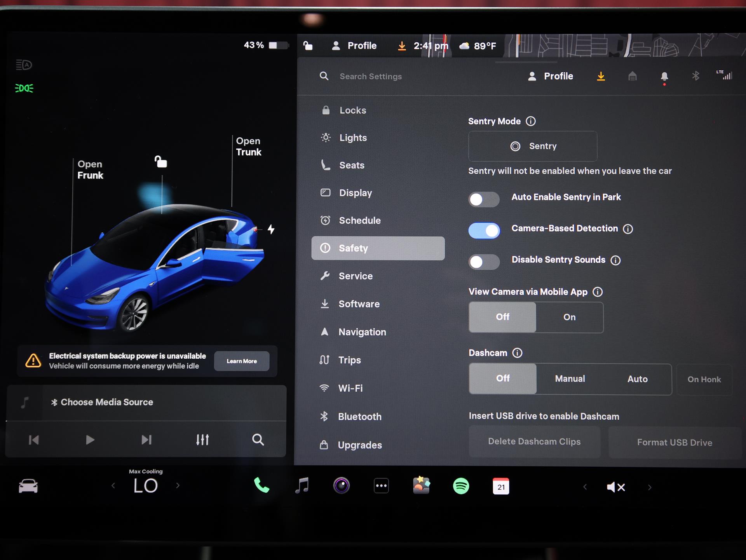
Task: Open the Spotify app
Action: tap(461, 486)
